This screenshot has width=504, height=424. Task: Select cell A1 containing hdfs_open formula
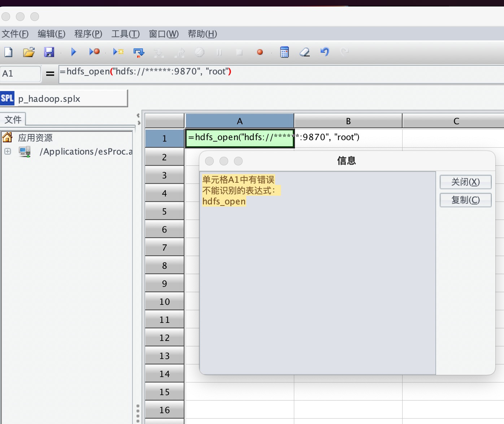pyautogui.click(x=240, y=138)
